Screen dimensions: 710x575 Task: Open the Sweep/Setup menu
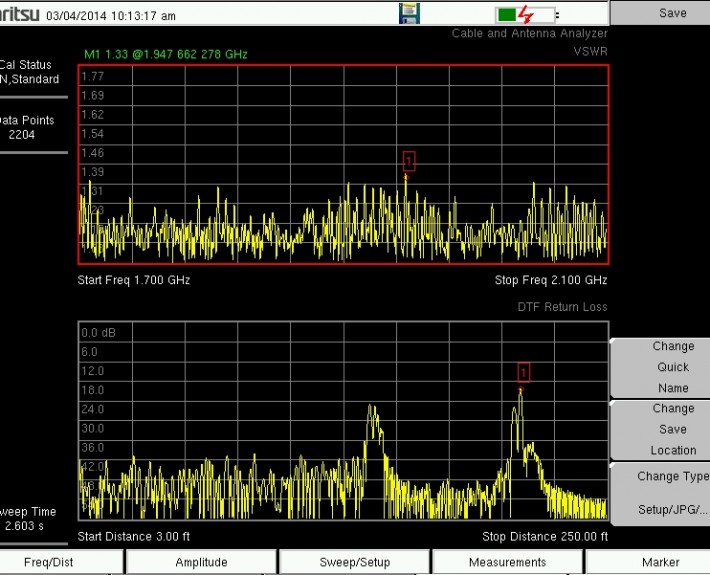pos(354,562)
